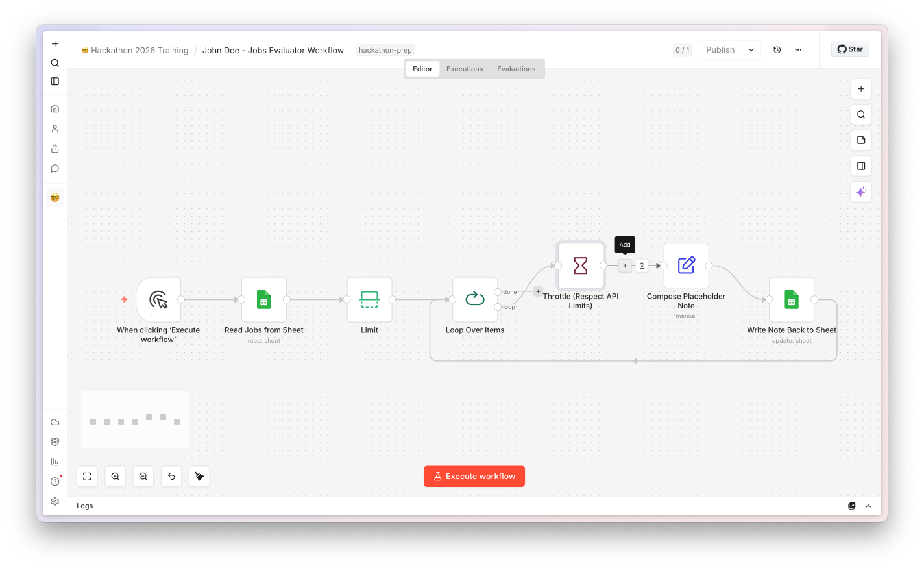Click the red trigger lightning bolt icon
924x570 pixels.
click(x=125, y=299)
